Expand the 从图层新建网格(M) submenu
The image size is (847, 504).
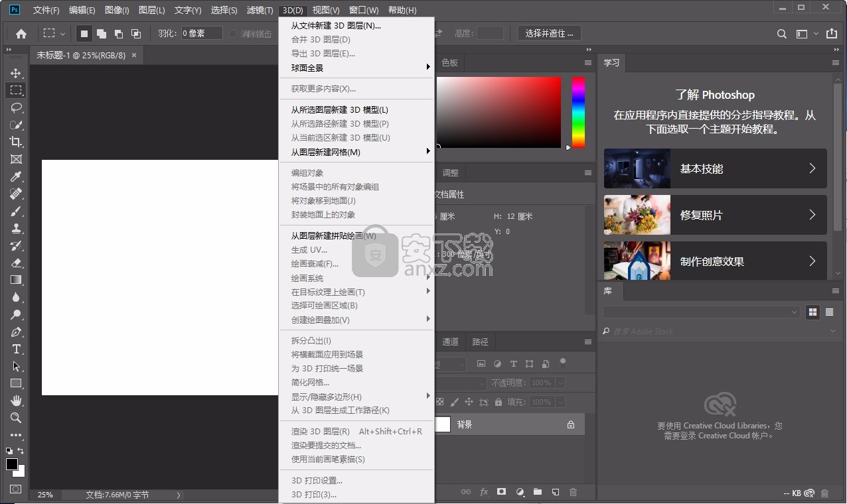(x=356, y=152)
